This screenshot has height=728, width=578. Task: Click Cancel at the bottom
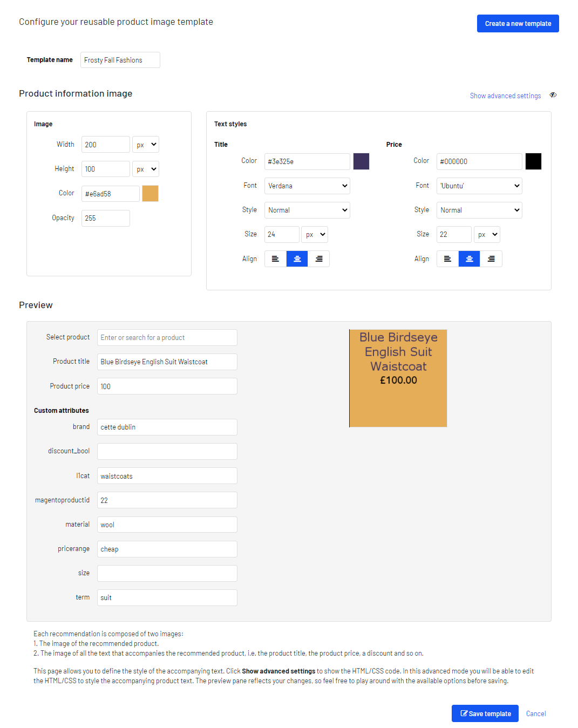click(535, 713)
